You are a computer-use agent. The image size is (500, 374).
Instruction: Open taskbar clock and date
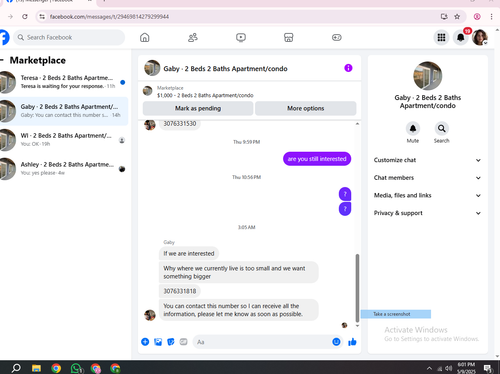point(466,368)
